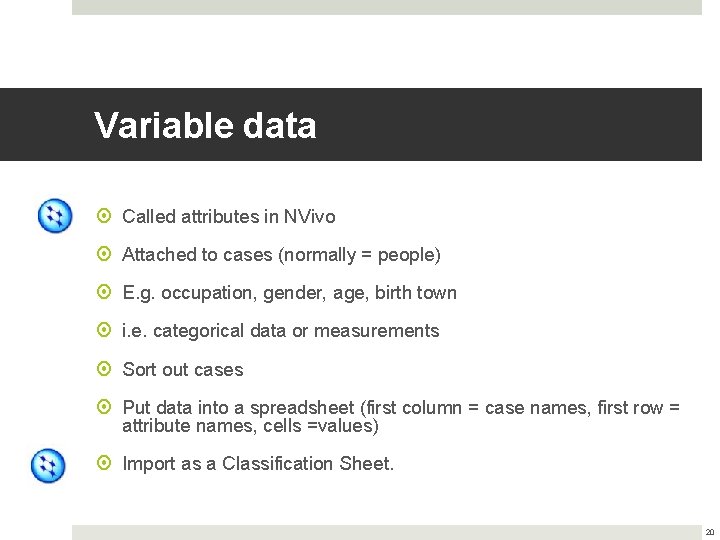Click the "Attached to cases (normally = people)" line
Viewport: 720px width, 540px height.
point(281,255)
